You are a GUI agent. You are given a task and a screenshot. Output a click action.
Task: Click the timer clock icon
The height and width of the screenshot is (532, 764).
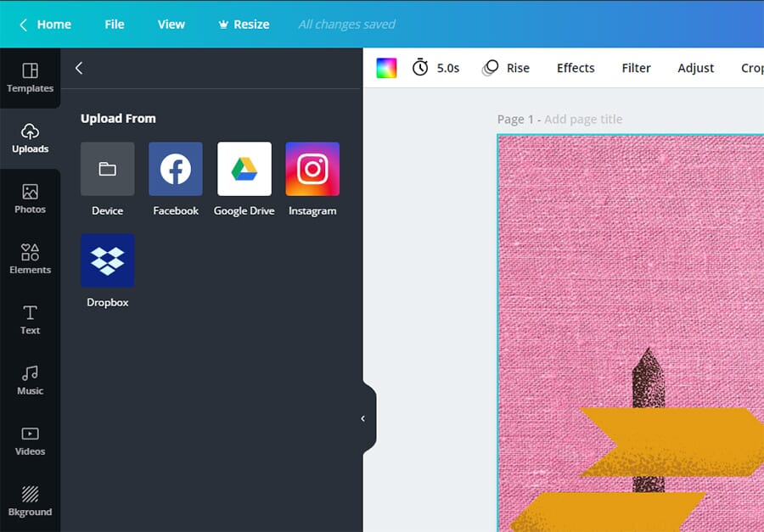click(420, 68)
